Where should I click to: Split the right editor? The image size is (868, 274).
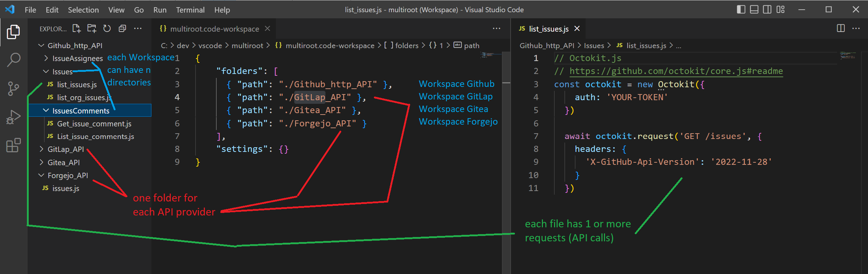841,28
